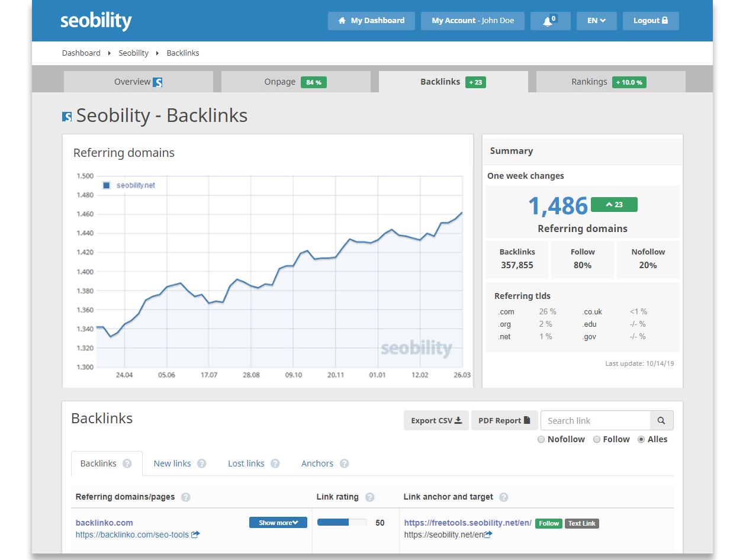746x560 pixels.
Task: Open freetools.seobility.net/en/ anchor link
Action: [x=468, y=523]
